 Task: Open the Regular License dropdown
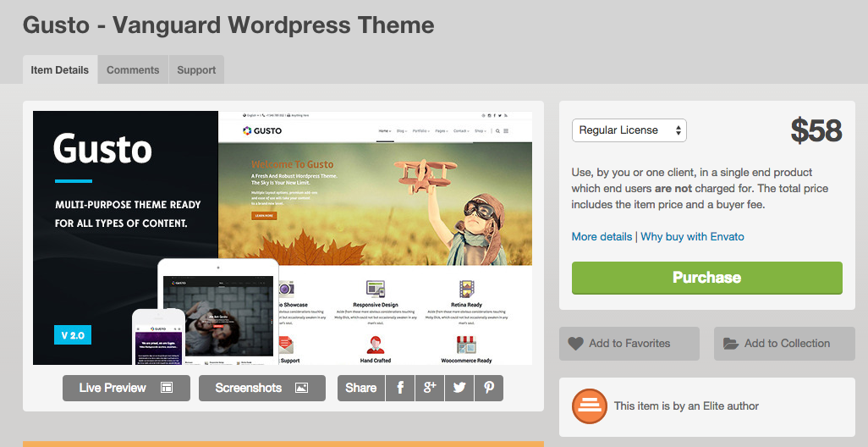click(x=629, y=130)
